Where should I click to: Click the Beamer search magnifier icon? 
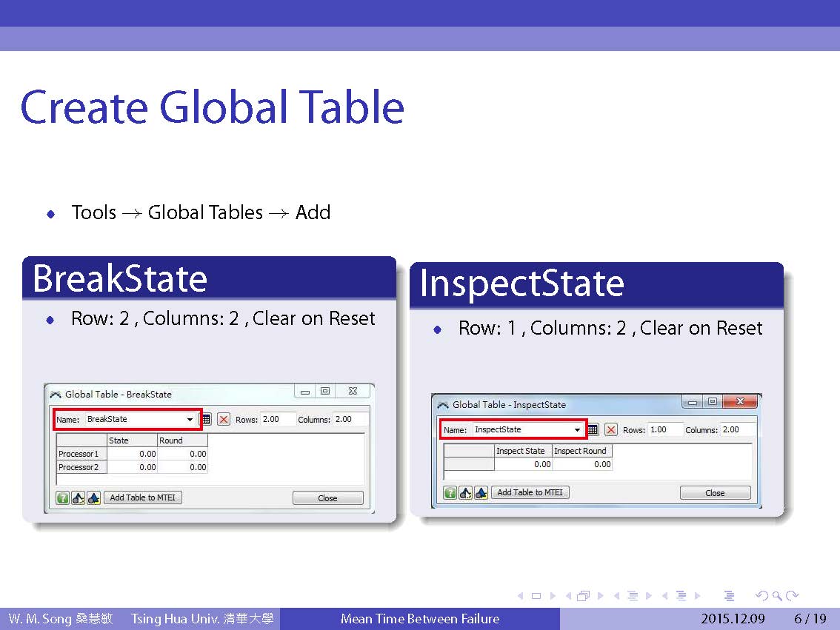click(776, 595)
